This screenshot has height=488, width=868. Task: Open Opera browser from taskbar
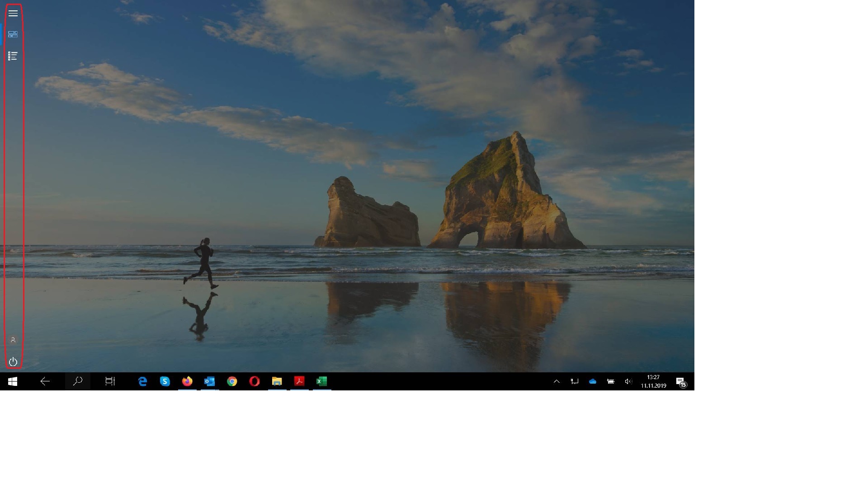click(255, 381)
